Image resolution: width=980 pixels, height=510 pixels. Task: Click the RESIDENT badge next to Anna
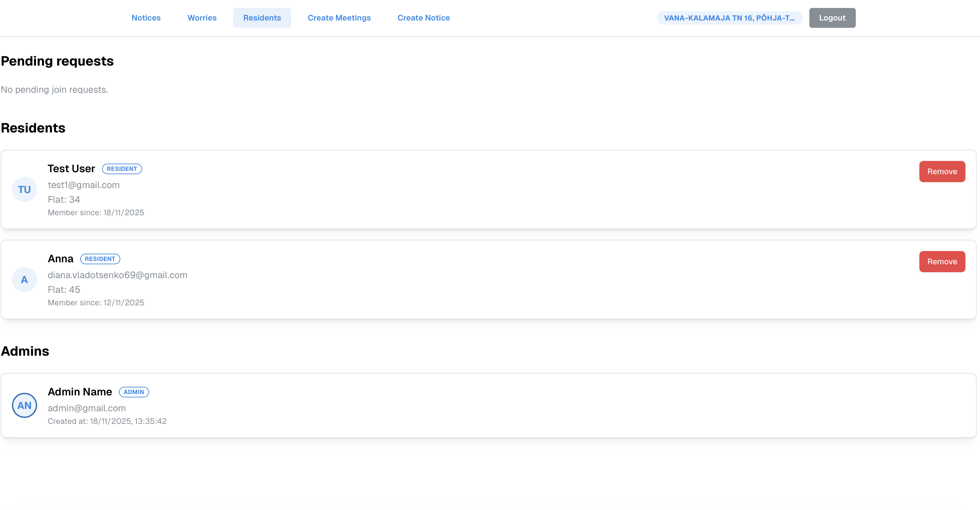[100, 259]
